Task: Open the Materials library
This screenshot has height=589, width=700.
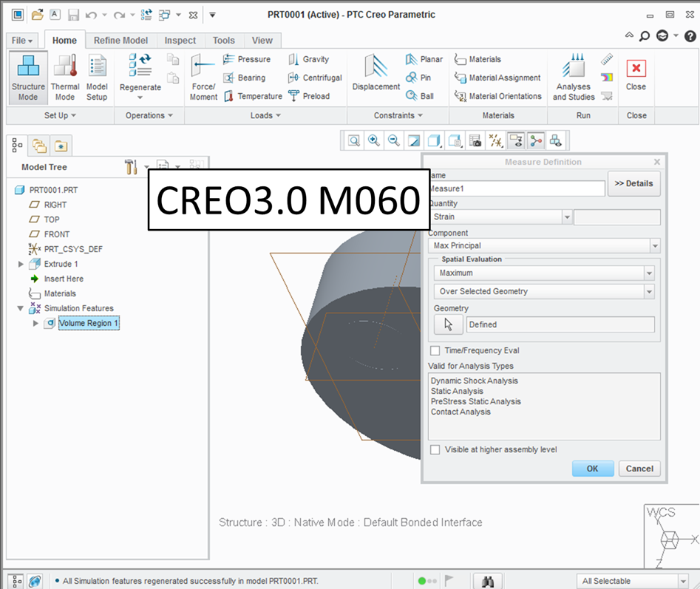Action: point(478,59)
